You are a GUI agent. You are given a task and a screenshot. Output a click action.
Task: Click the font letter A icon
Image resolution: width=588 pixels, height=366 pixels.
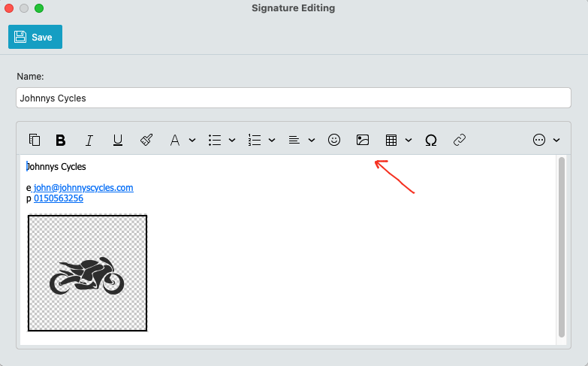(175, 140)
